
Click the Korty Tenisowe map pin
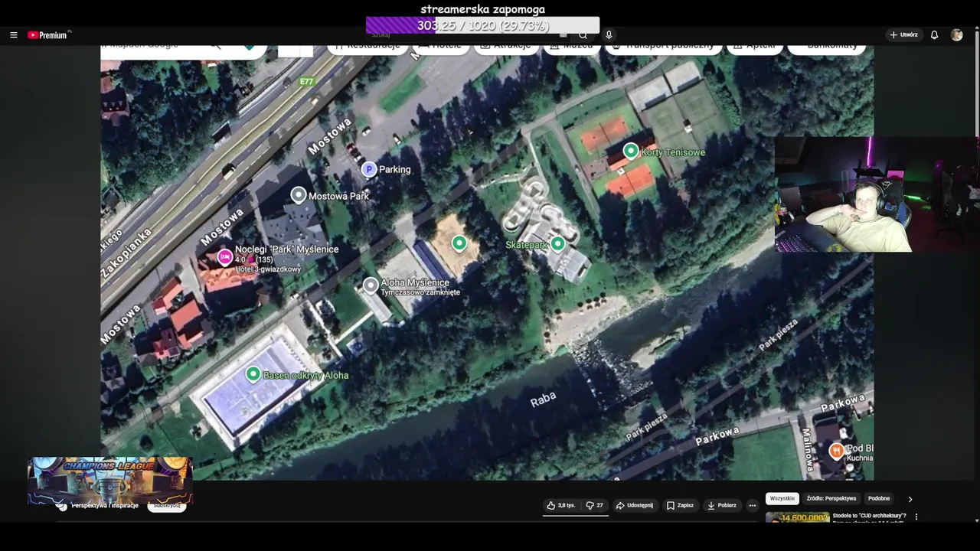click(x=630, y=152)
